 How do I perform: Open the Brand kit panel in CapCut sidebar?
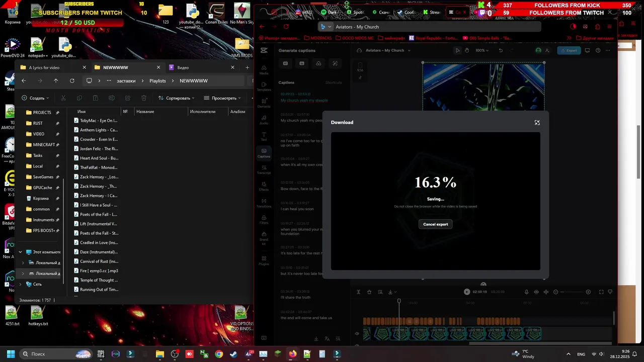coord(264,237)
